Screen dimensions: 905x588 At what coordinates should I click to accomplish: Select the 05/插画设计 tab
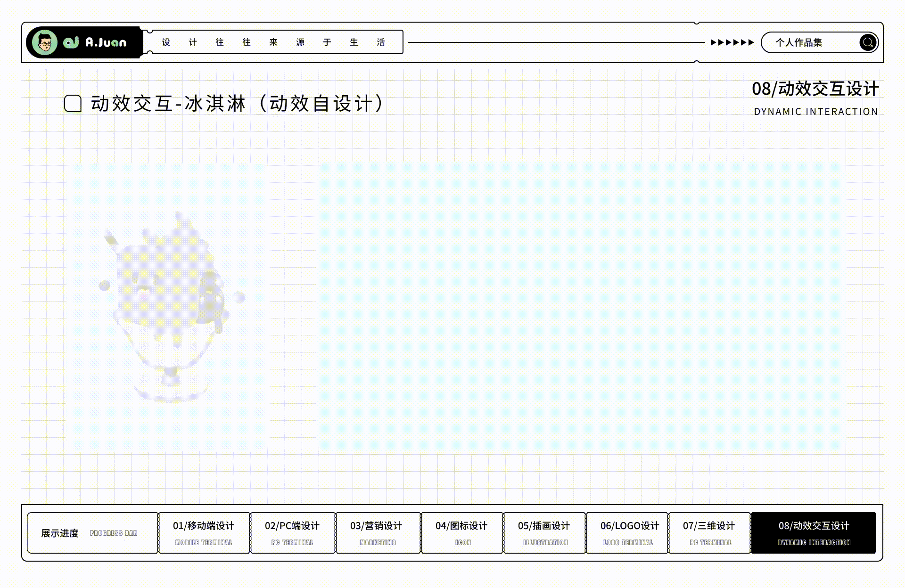pos(544,532)
